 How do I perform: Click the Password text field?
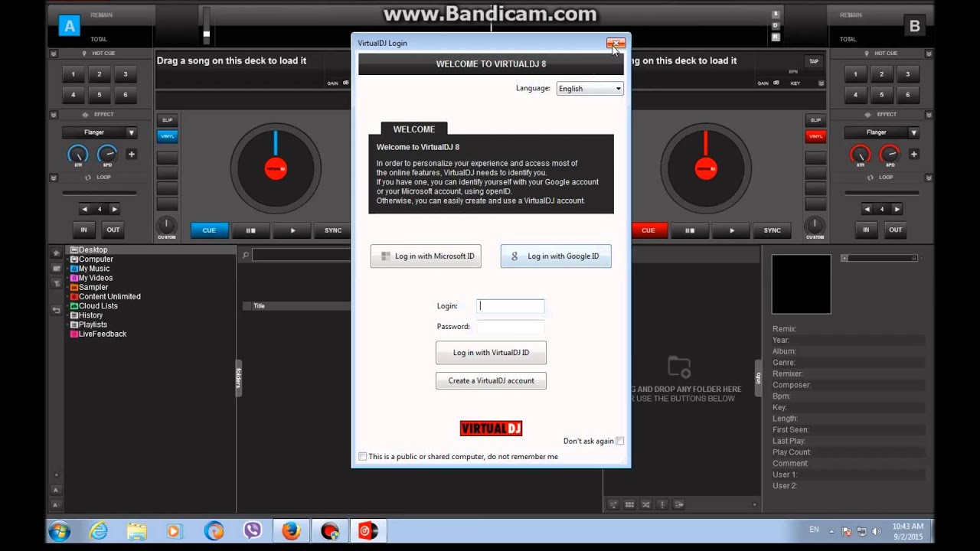pos(510,327)
